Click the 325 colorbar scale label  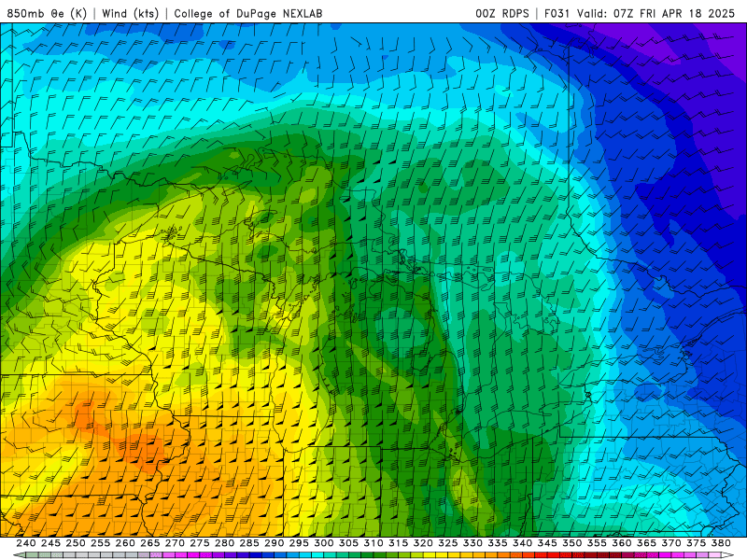448,543
